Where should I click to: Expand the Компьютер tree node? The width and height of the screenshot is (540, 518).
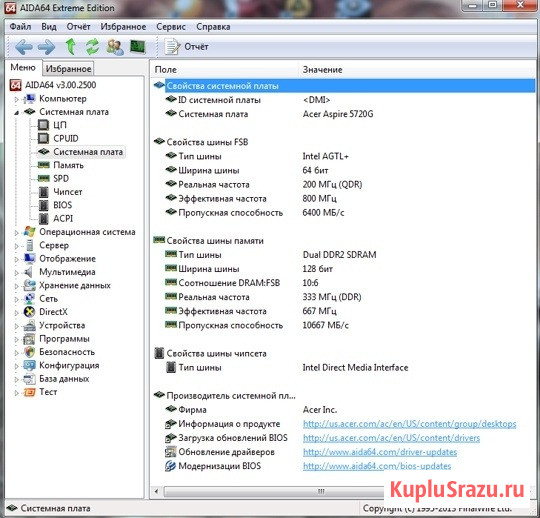coord(16,99)
